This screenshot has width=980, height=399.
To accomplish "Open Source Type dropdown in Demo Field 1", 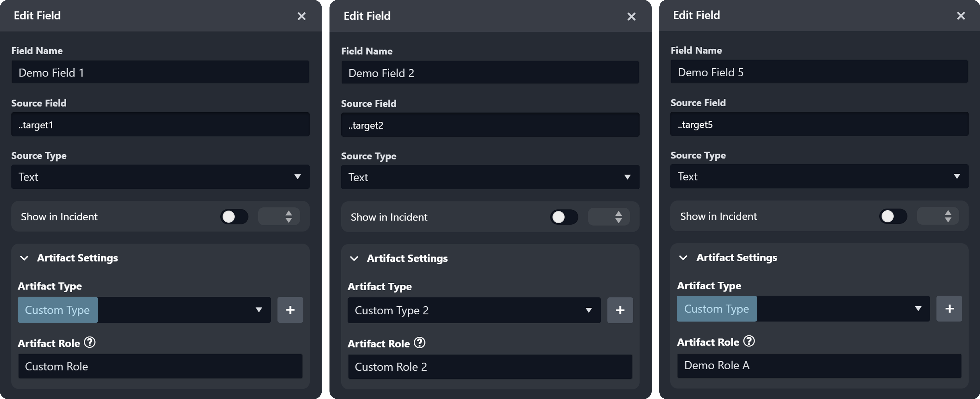I will [160, 177].
